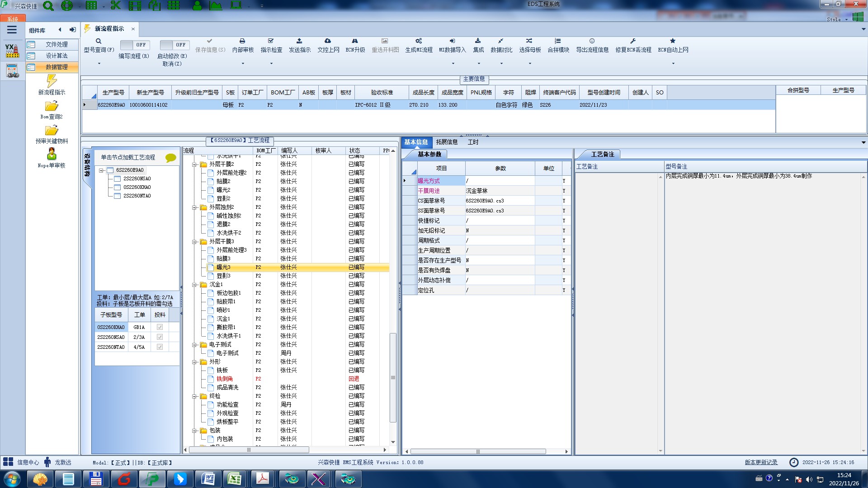Click the 修复ECN丢流程 wrench icon

[x=633, y=41]
